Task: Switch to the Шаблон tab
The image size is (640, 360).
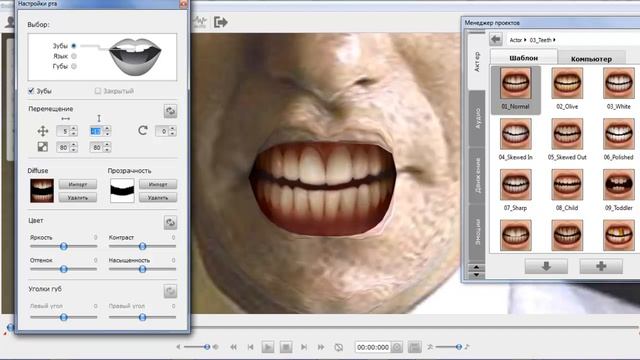Action: coord(524,58)
